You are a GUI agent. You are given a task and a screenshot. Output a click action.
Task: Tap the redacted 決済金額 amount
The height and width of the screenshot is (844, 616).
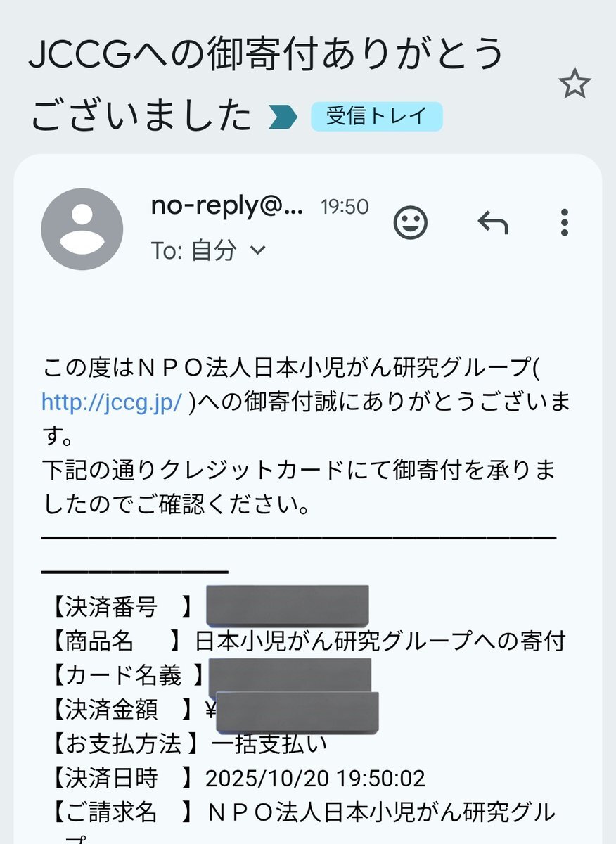click(x=297, y=711)
